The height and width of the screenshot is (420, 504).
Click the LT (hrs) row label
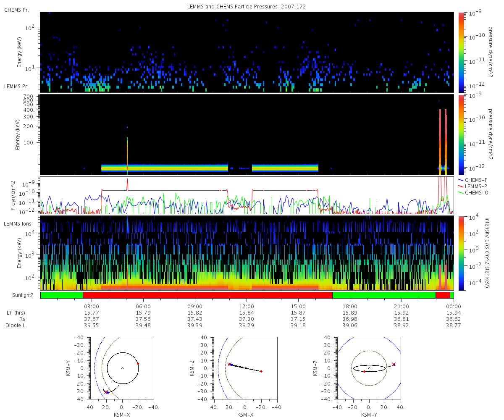point(17,312)
